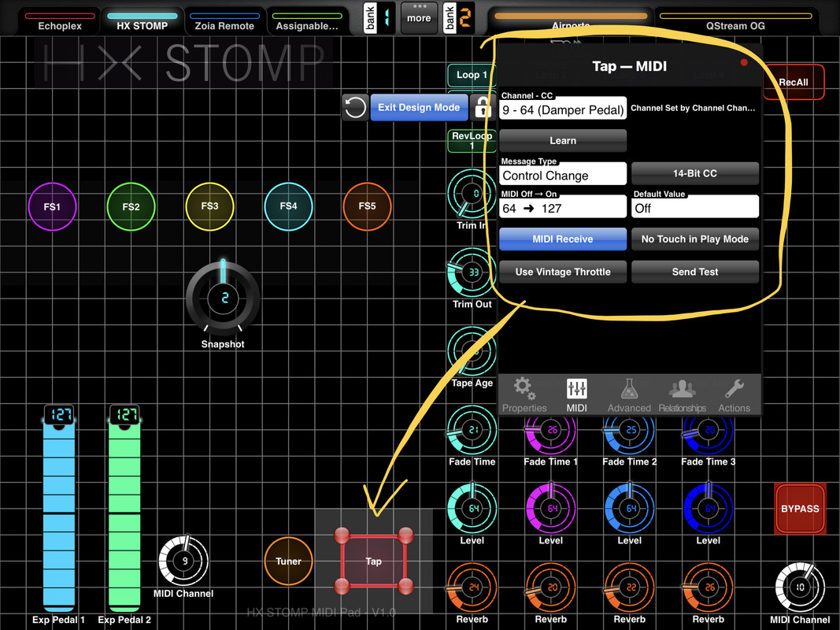Switch to the Zoia Remote tab
840x630 pixels.
[x=224, y=21]
